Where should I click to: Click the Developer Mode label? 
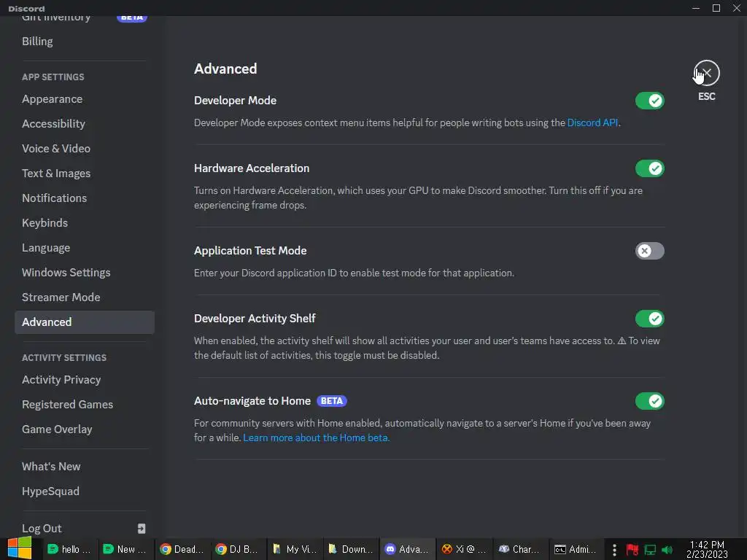point(235,101)
